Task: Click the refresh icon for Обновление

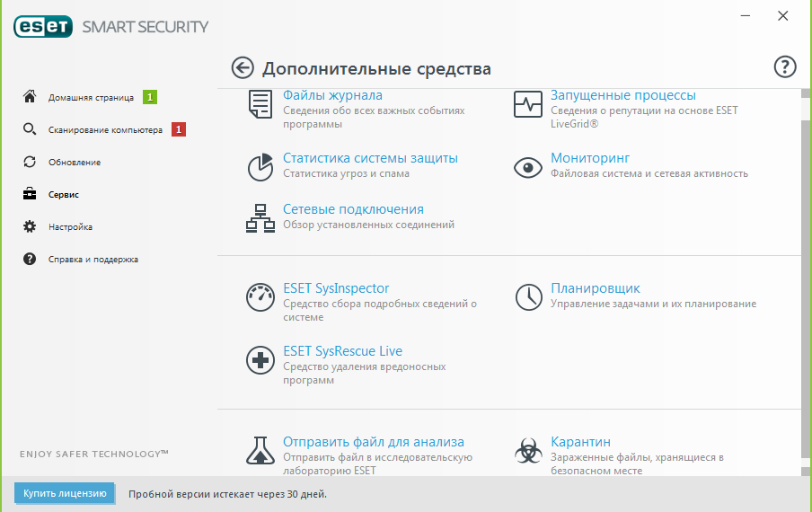Action: pyautogui.click(x=30, y=162)
